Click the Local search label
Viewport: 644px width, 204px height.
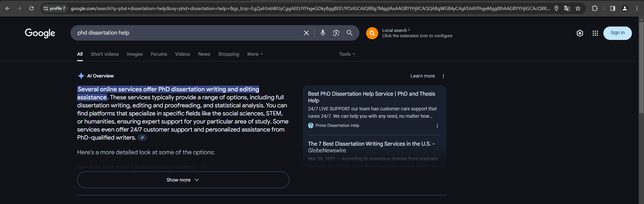pyautogui.click(x=394, y=31)
